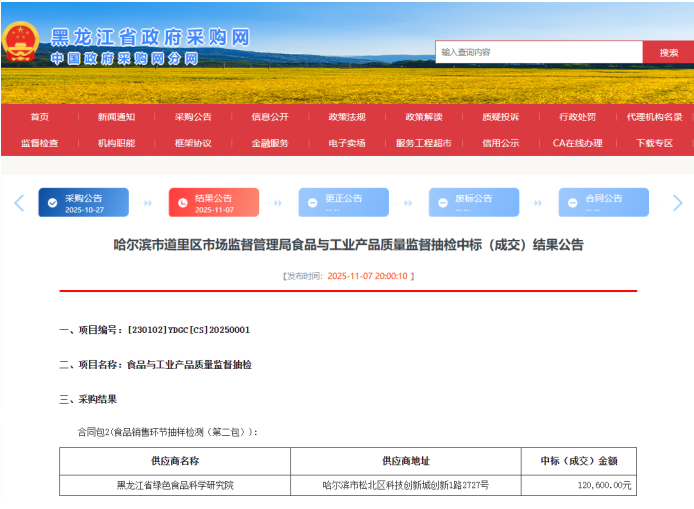
Task: Click the circle icon on 更正公告 step
Action: click(x=313, y=203)
